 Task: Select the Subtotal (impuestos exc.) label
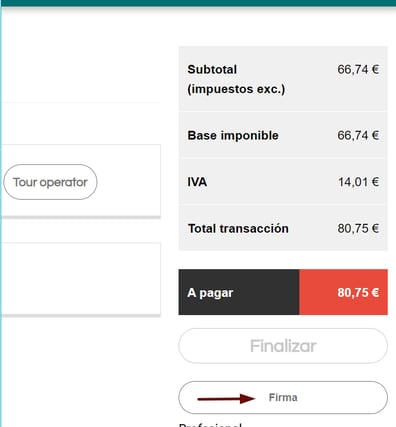pos(236,79)
